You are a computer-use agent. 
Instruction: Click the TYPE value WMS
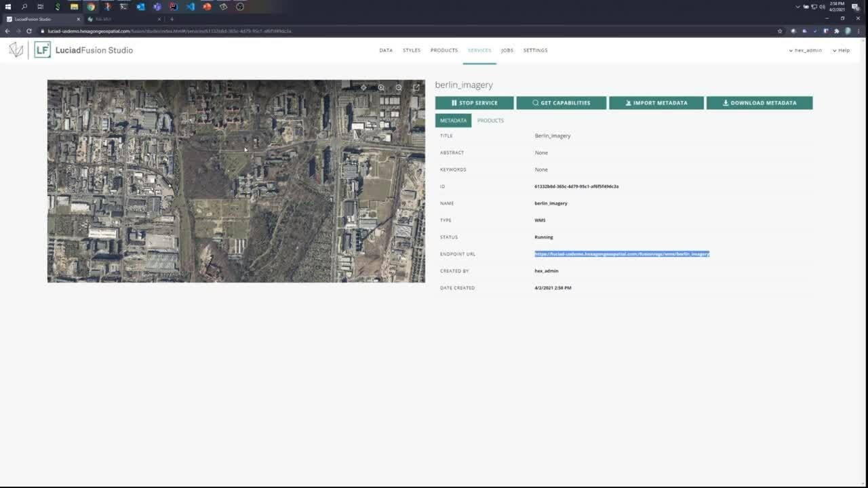coord(540,220)
